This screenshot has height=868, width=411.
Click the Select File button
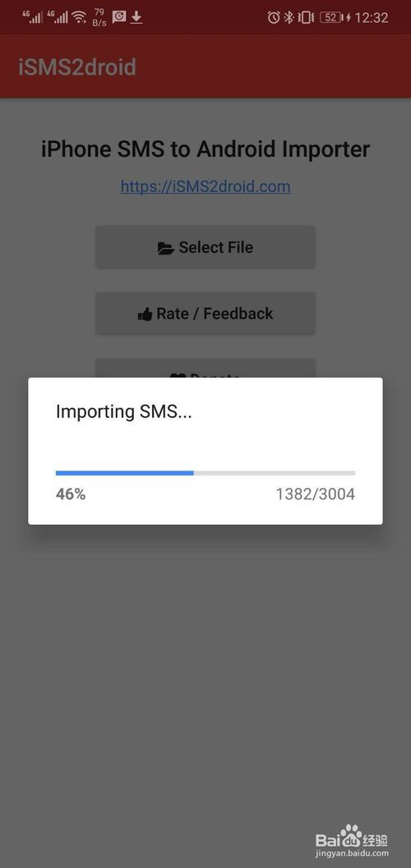pyautogui.click(x=205, y=247)
